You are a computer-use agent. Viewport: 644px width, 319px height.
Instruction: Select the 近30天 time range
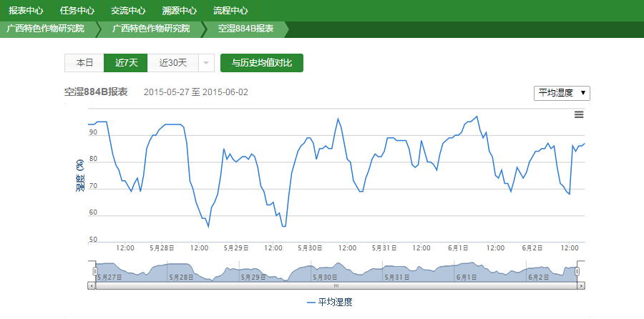click(x=172, y=63)
